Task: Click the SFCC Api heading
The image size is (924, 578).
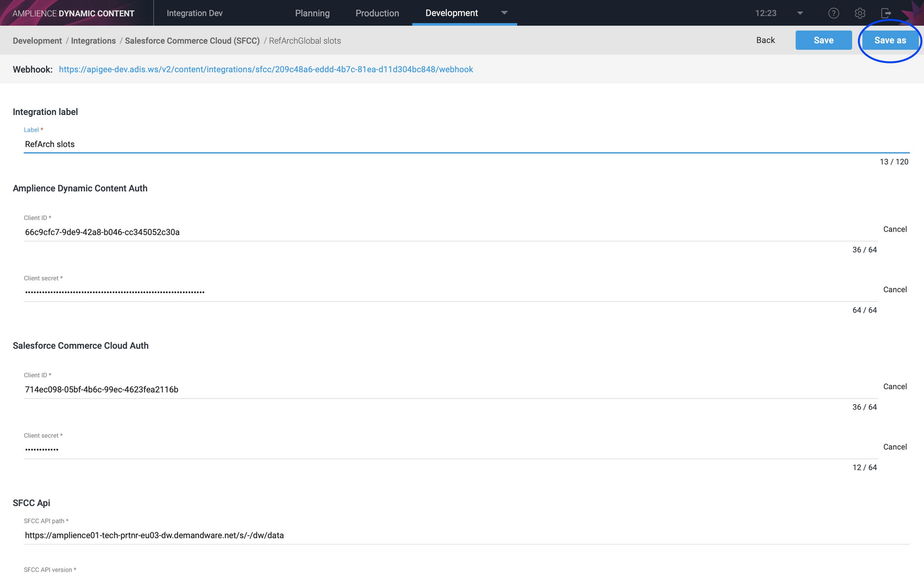Action: (x=31, y=503)
